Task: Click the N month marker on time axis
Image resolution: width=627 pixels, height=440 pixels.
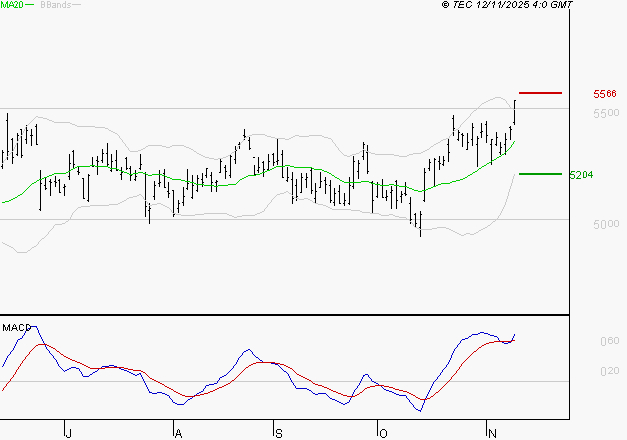Action: pyautogui.click(x=492, y=434)
